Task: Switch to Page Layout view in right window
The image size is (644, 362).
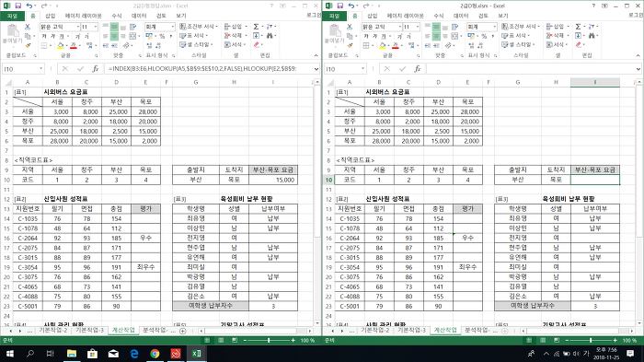Action: click(543, 340)
